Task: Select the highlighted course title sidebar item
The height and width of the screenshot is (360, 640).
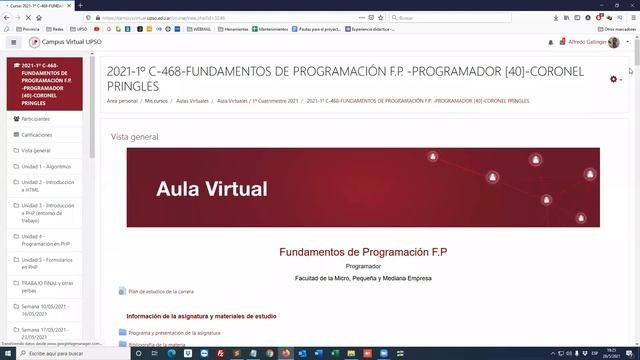Action: (44, 84)
